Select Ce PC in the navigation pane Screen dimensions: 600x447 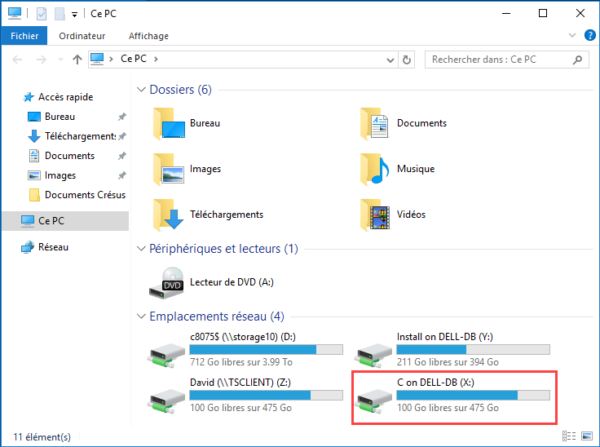(65, 221)
